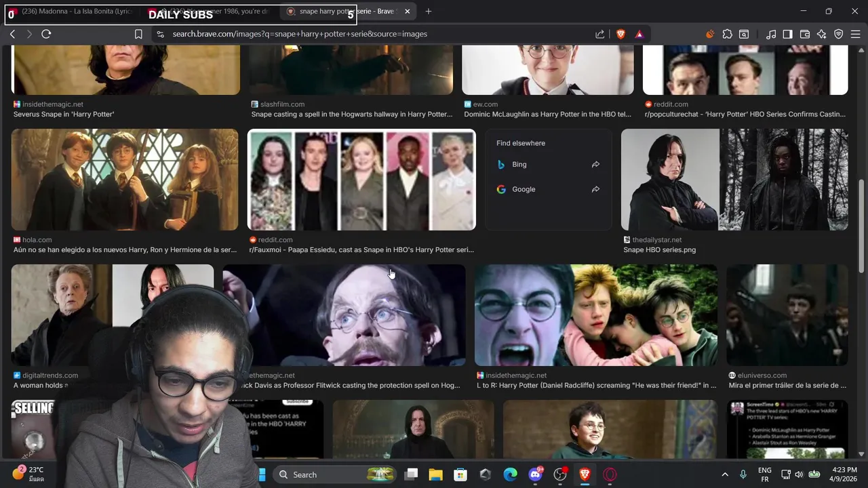Open search via Bing share arrow
The height and width of the screenshot is (488, 868).
(x=595, y=164)
